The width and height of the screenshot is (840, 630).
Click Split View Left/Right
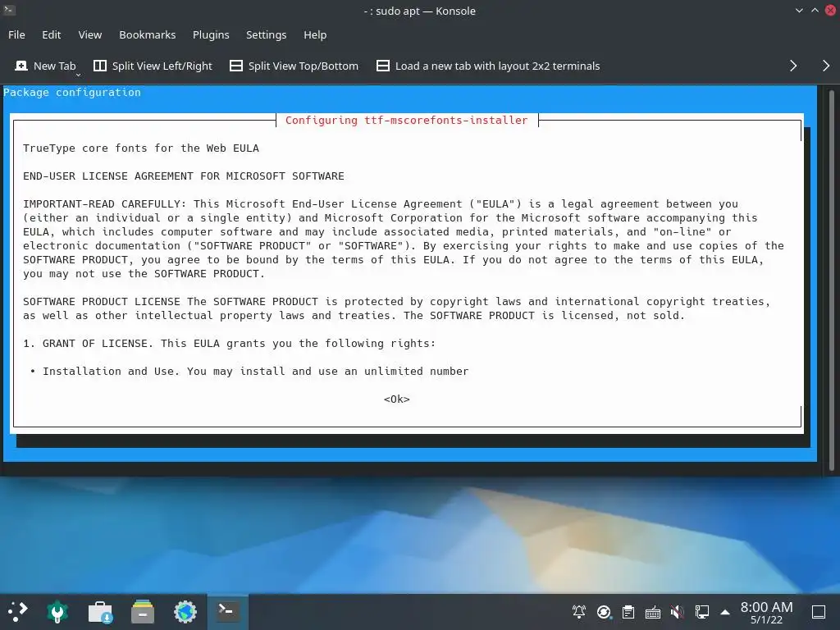[x=153, y=66]
